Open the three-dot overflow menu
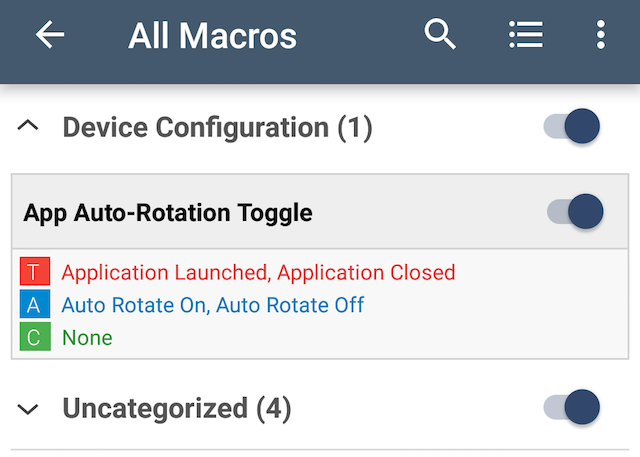The height and width of the screenshot is (457, 640). pos(600,35)
